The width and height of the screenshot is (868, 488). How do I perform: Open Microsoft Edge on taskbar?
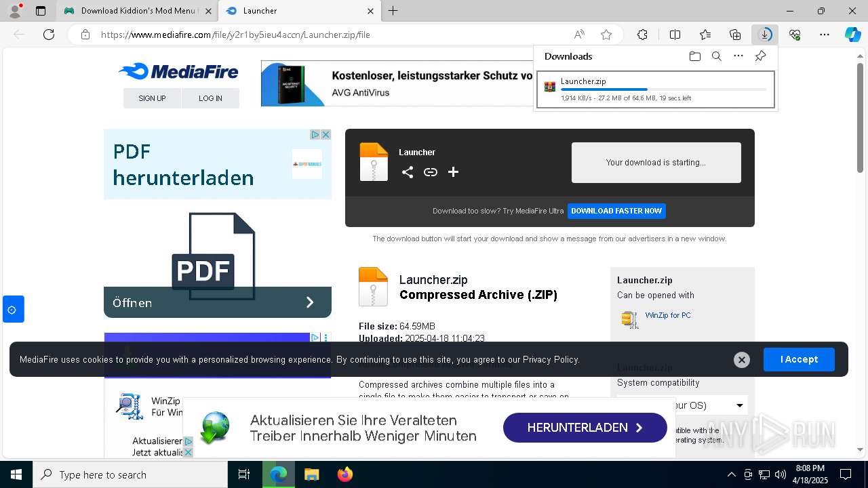tap(278, 474)
